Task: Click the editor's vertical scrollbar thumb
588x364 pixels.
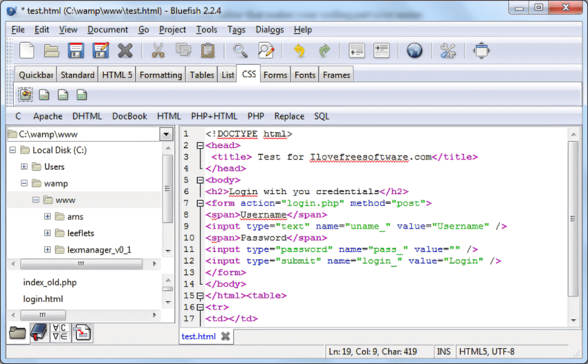Action: pos(573,219)
